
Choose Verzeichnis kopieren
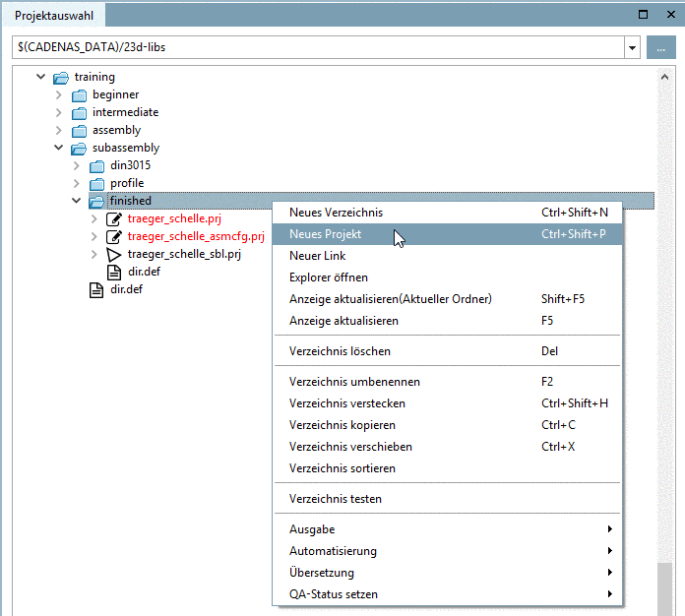447,425
